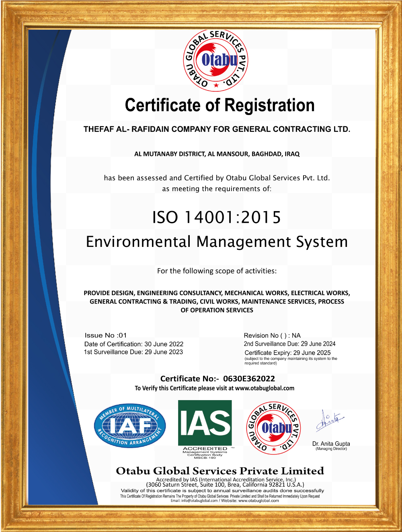This screenshot has height=532, width=402.
Task: Select '1st Surveillance Due: 29 June 2023'
Action: click(x=133, y=352)
